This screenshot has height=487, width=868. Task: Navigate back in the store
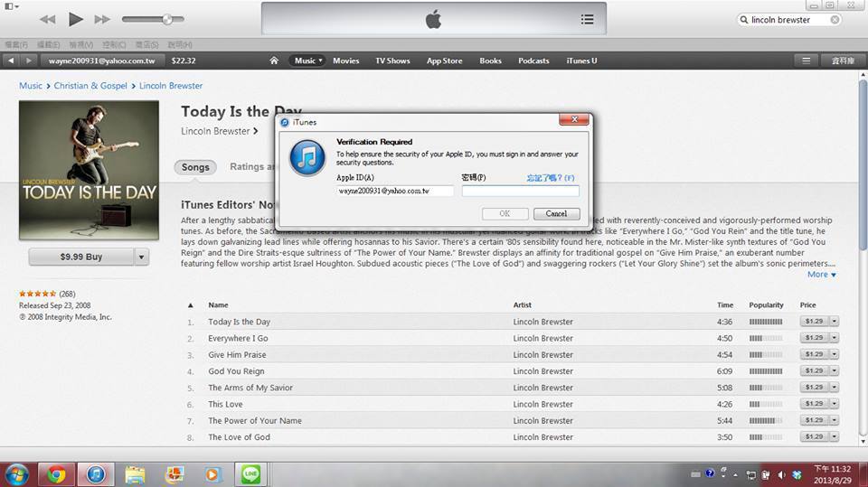11,61
